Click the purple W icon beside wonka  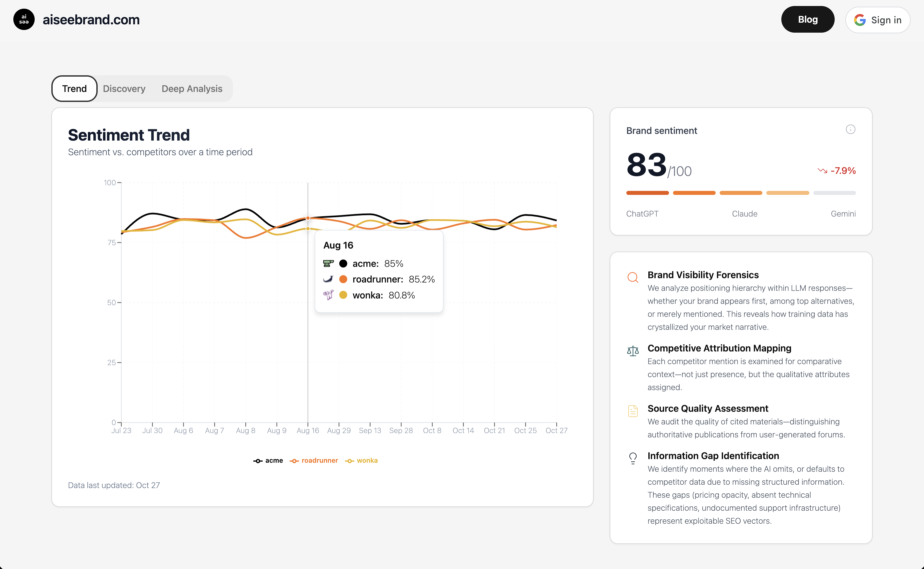point(328,295)
